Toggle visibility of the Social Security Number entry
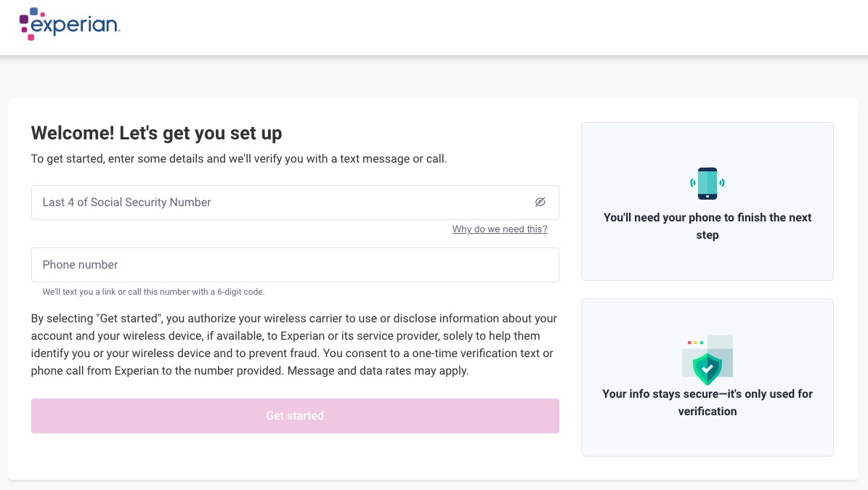 point(540,202)
